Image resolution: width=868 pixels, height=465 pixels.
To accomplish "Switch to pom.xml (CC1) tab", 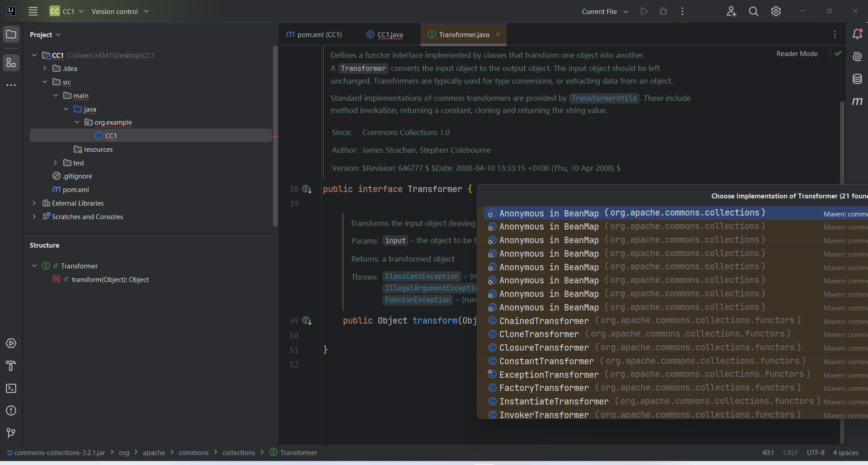I will 314,34.
